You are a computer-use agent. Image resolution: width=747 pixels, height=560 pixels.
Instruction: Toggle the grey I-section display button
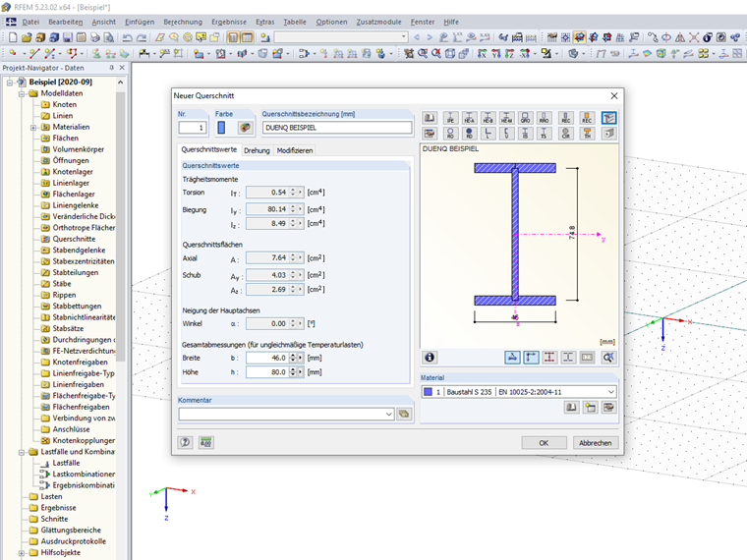coord(568,358)
